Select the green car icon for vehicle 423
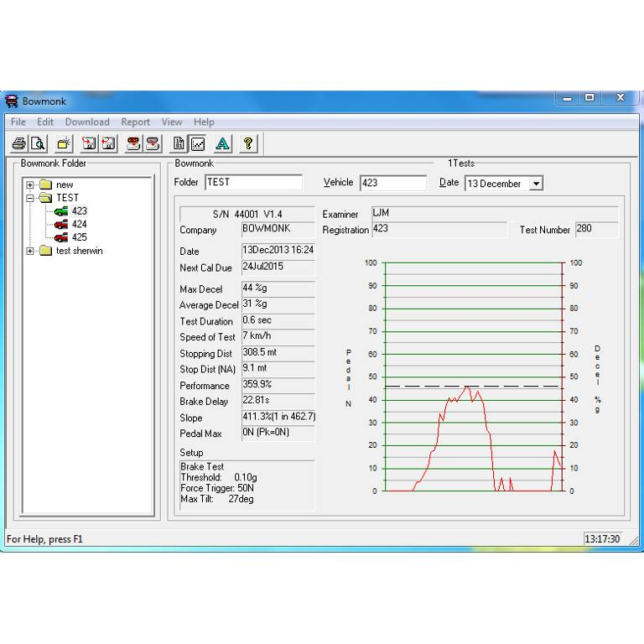The width and height of the screenshot is (644, 644). pos(61,211)
